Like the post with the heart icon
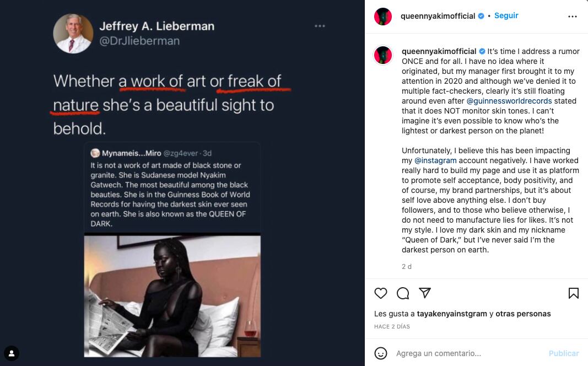This screenshot has height=366, width=588. tap(381, 293)
